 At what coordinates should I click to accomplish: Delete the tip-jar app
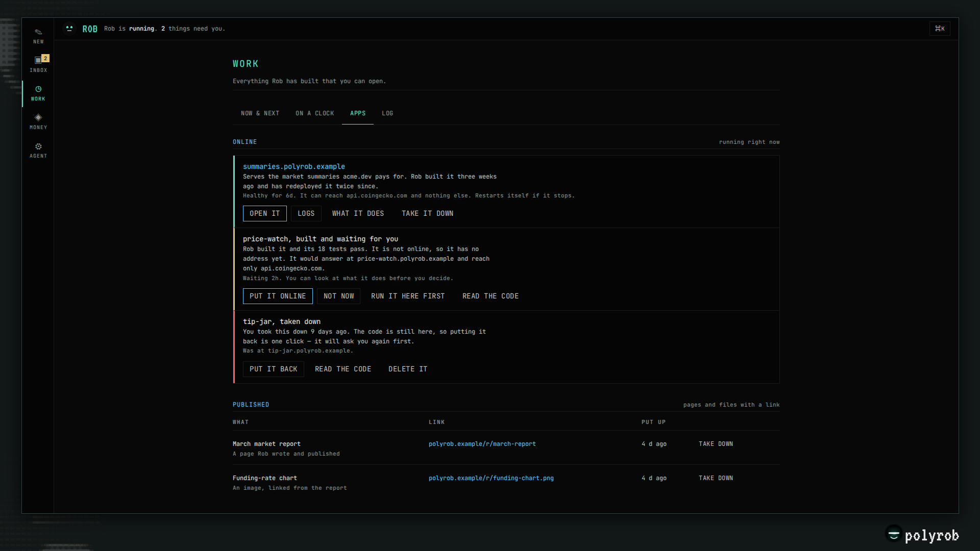(x=408, y=369)
